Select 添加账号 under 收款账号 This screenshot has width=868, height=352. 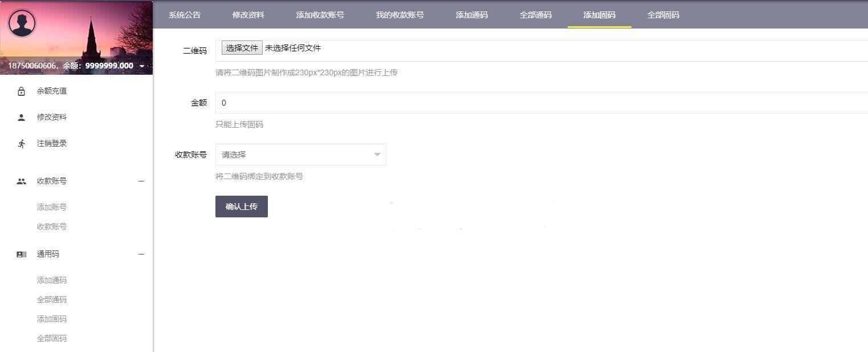click(52, 207)
